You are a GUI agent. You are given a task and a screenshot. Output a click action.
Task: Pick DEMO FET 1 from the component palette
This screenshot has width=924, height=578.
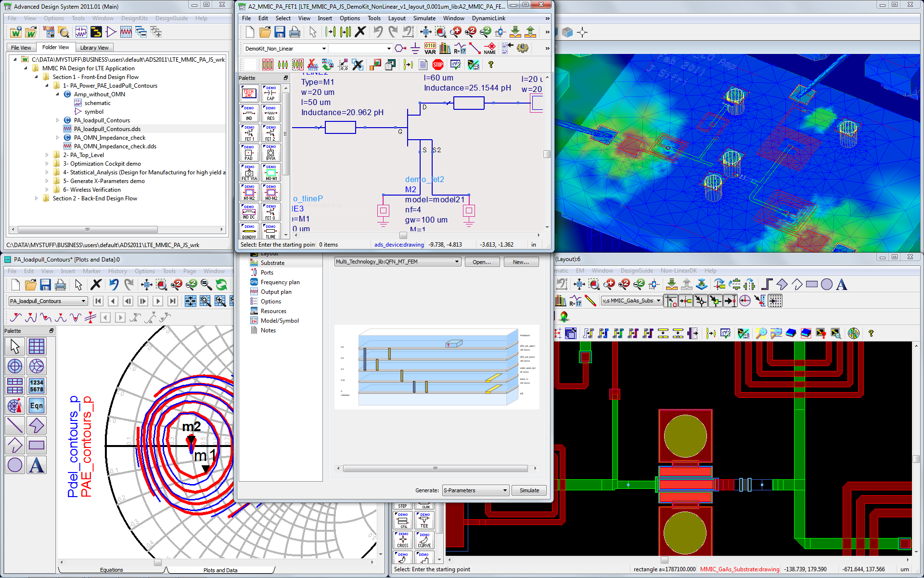[x=249, y=133]
